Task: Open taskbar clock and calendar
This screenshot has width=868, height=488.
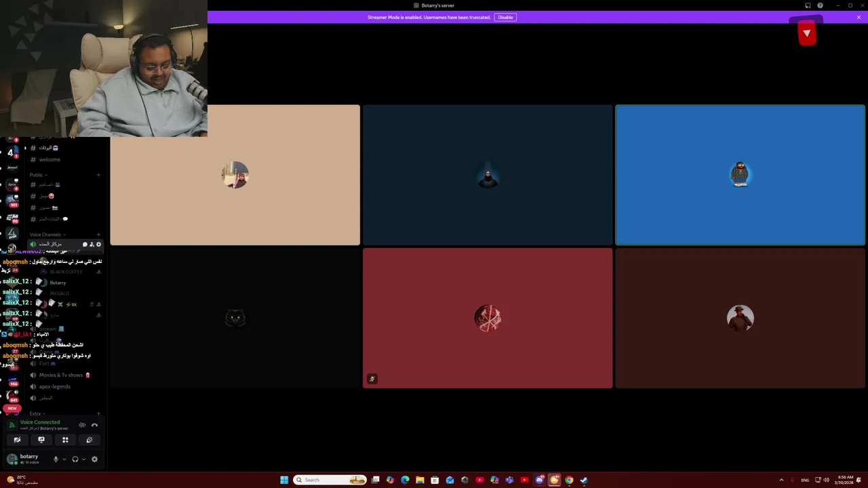Action: pos(845,480)
